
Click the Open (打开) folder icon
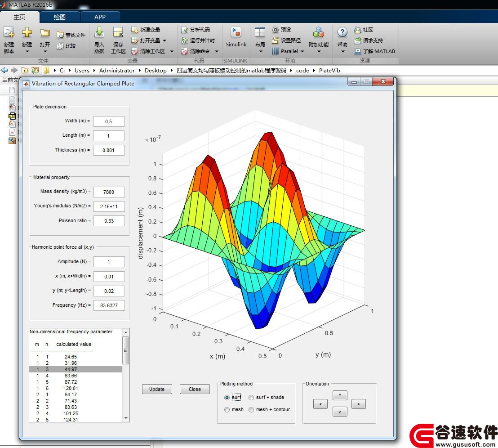coord(45,32)
